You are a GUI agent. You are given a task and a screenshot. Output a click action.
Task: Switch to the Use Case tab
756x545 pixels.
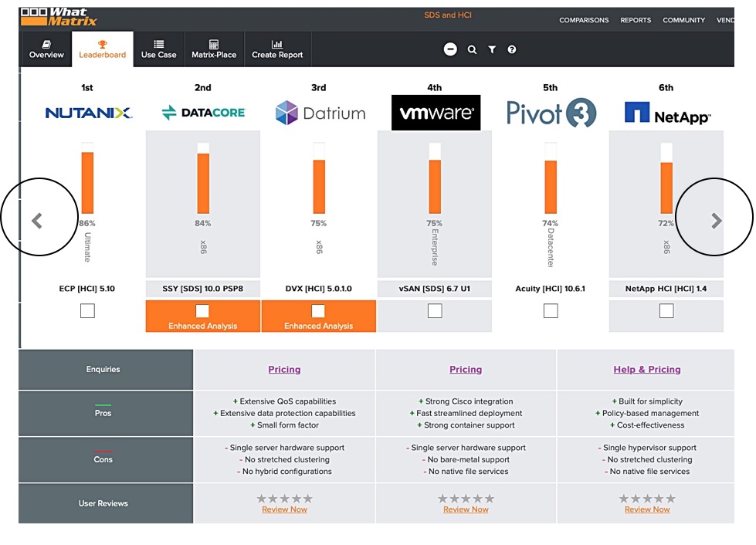pos(158,49)
